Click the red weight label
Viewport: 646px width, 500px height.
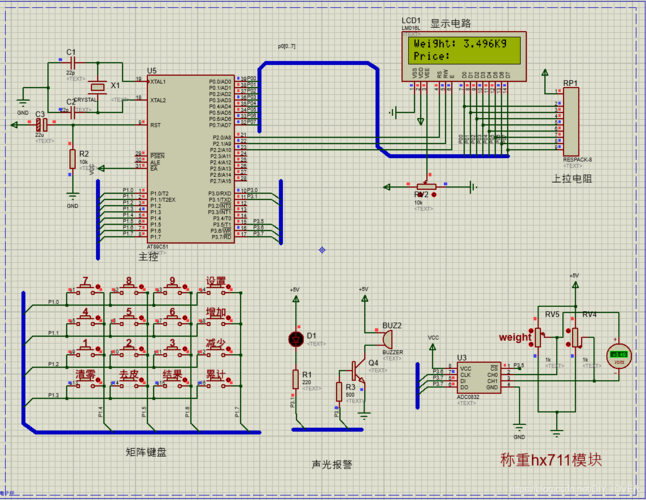(x=515, y=337)
